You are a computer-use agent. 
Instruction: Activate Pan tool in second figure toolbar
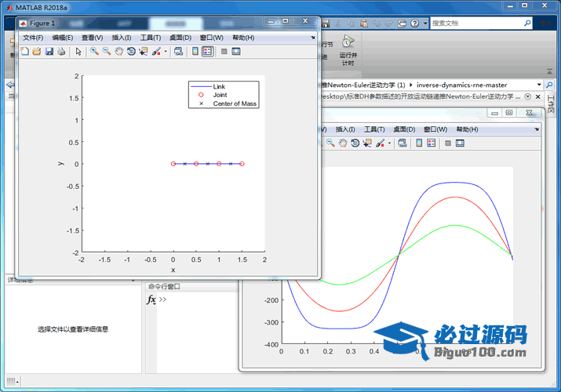coord(343,143)
